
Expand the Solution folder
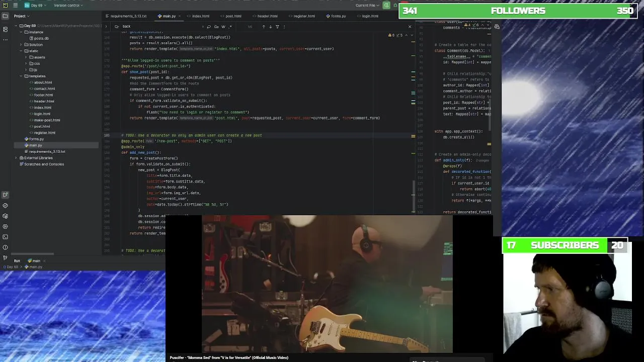[x=21, y=45]
